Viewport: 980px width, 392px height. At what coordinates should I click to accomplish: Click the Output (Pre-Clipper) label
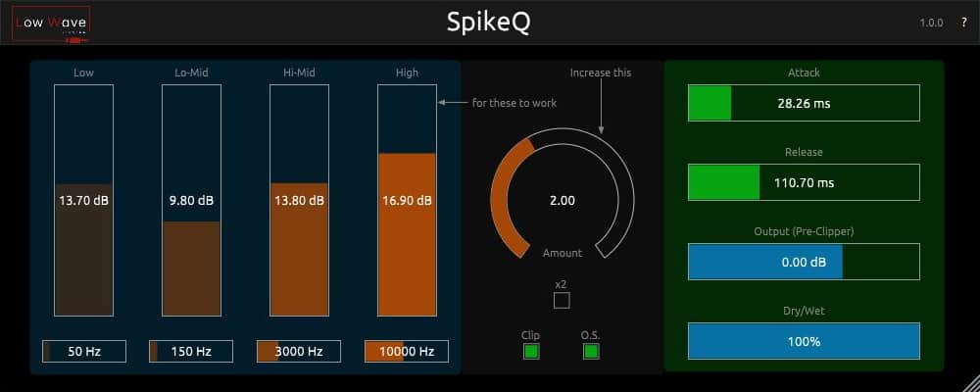pyautogui.click(x=804, y=231)
